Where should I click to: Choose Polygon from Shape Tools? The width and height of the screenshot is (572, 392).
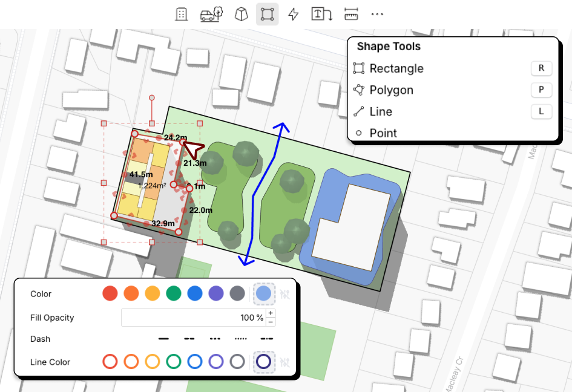point(391,90)
